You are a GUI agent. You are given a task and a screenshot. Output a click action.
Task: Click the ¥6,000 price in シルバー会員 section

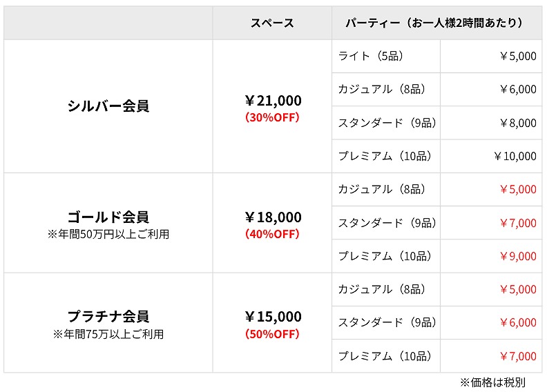click(x=517, y=89)
